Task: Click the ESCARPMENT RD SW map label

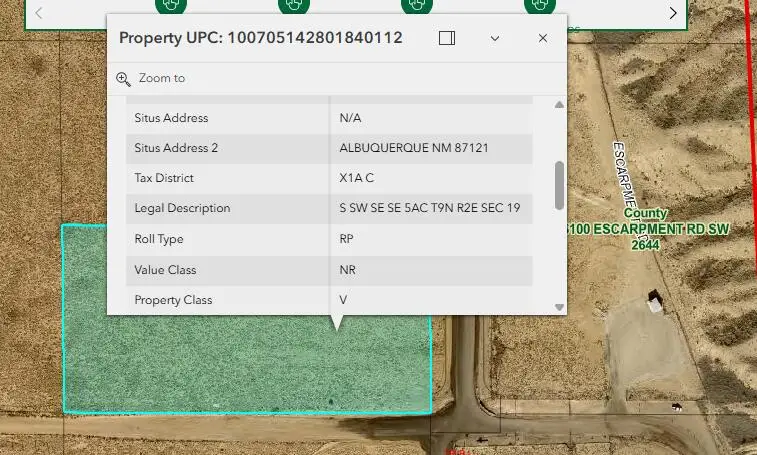Action: (649, 229)
